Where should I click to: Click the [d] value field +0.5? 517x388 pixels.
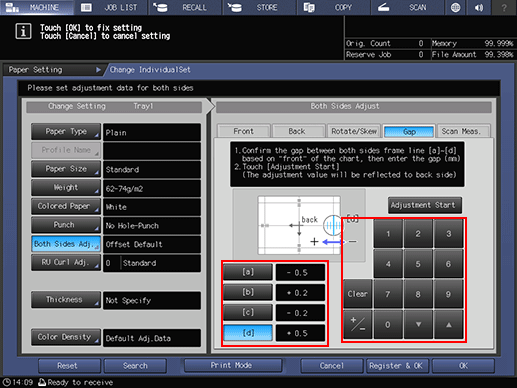(300, 333)
